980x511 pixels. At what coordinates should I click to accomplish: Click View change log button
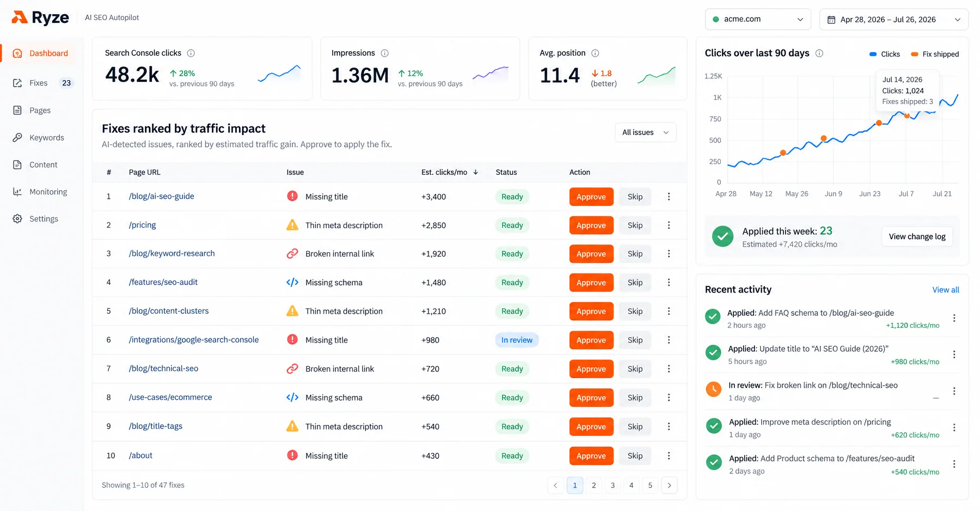tap(917, 236)
